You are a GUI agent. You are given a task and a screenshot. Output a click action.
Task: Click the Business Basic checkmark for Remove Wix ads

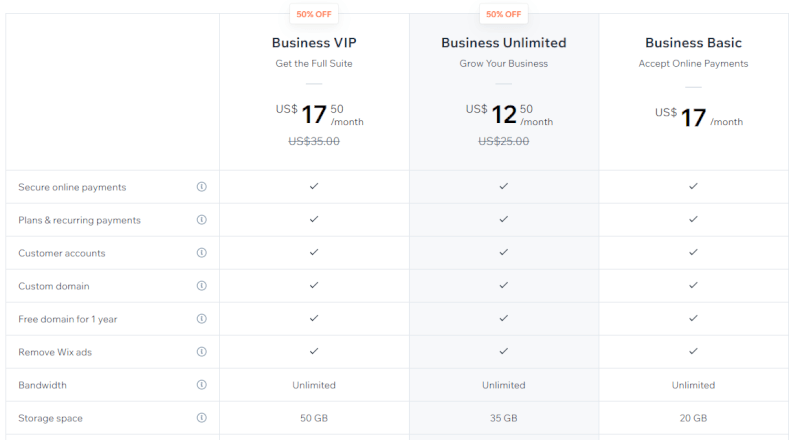pos(693,351)
